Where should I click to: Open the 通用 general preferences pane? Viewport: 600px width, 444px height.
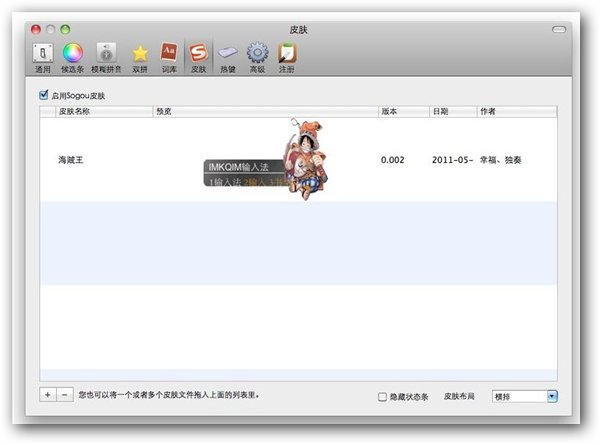pyautogui.click(x=43, y=57)
